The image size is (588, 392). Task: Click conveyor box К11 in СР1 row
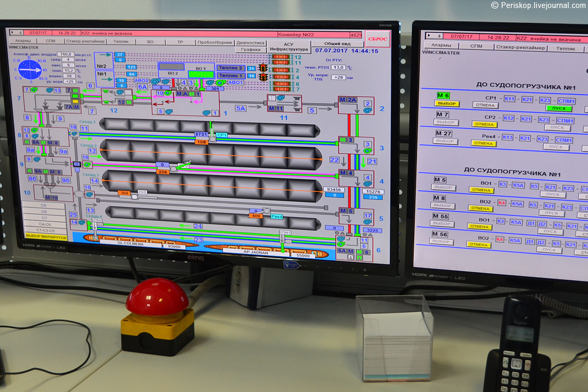[x=509, y=98]
